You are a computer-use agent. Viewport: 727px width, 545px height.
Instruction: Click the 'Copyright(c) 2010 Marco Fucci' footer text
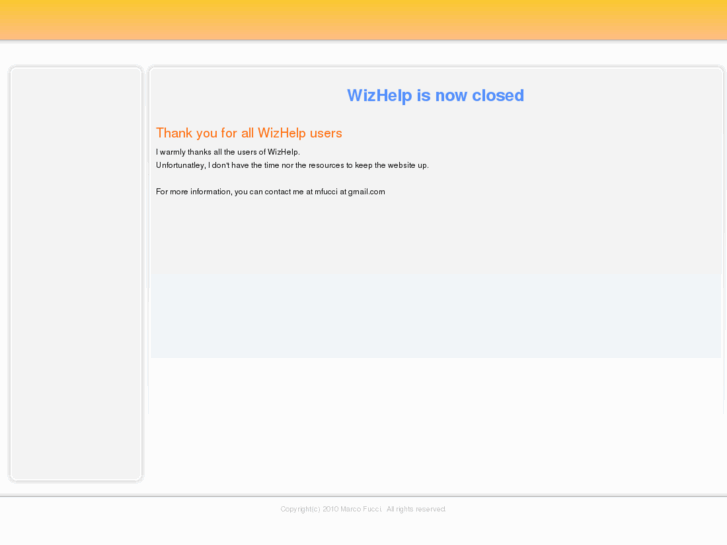click(x=363, y=509)
